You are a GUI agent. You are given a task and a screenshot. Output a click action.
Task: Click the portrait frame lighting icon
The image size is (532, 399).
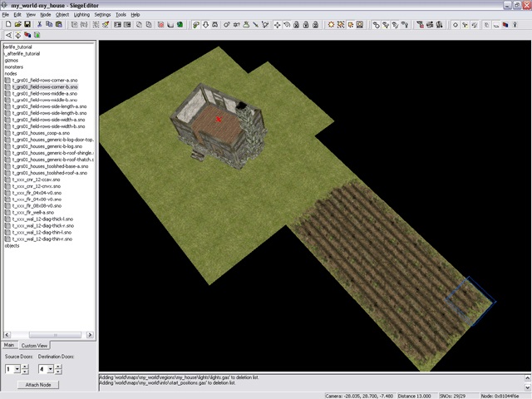(x=360, y=24)
